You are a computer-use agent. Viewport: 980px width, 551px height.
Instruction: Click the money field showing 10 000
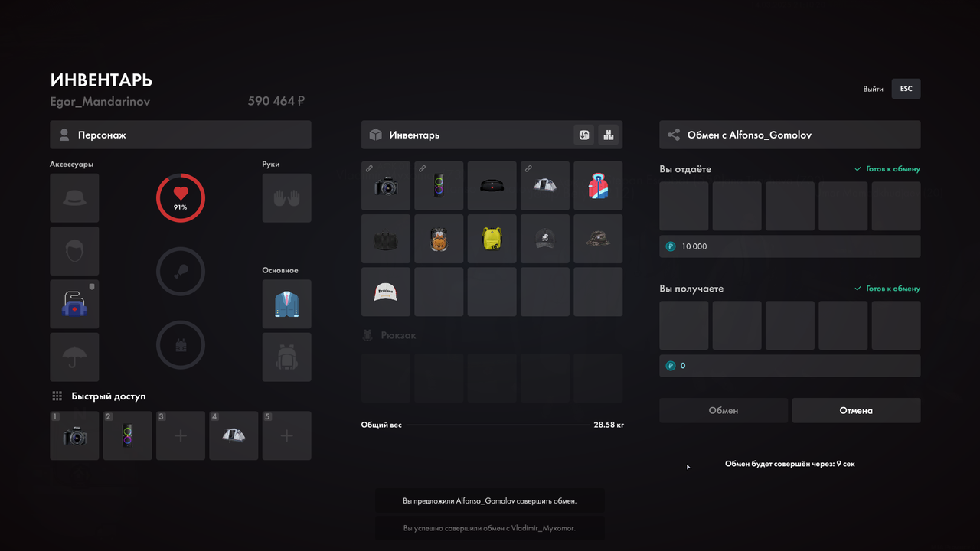point(790,246)
